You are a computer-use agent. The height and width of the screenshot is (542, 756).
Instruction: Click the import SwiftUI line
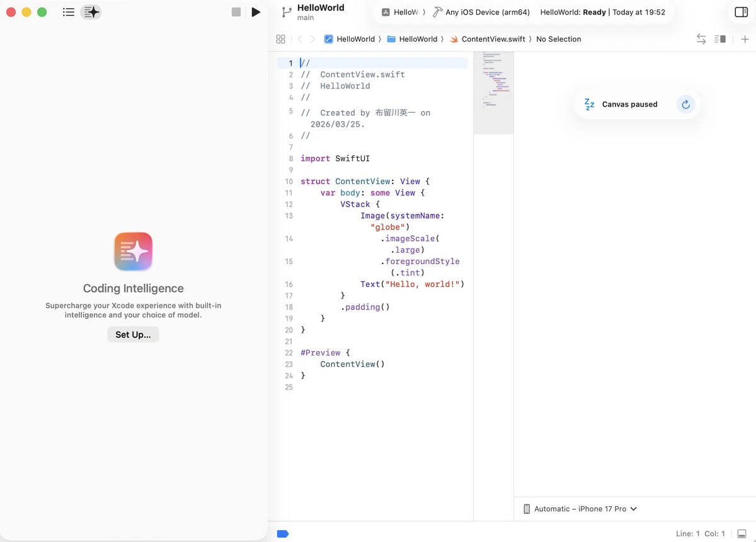335,158
